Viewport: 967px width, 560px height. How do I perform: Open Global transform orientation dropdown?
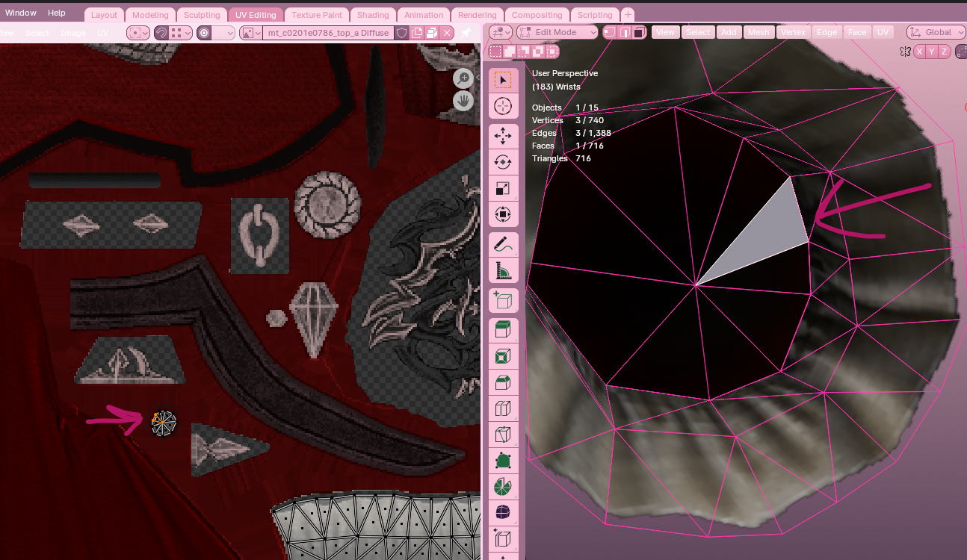936,32
